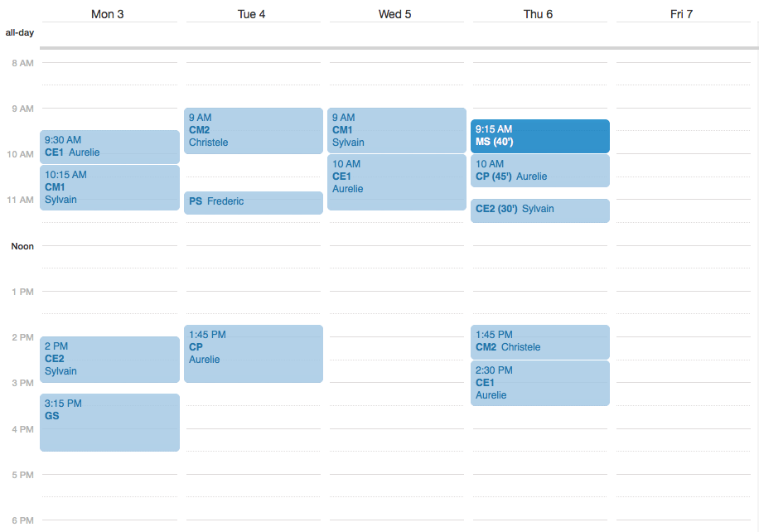This screenshot has height=532, width=759.
Task: Open the Monday 9:30 AM CE1 Aurelie event
Action: pos(109,147)
